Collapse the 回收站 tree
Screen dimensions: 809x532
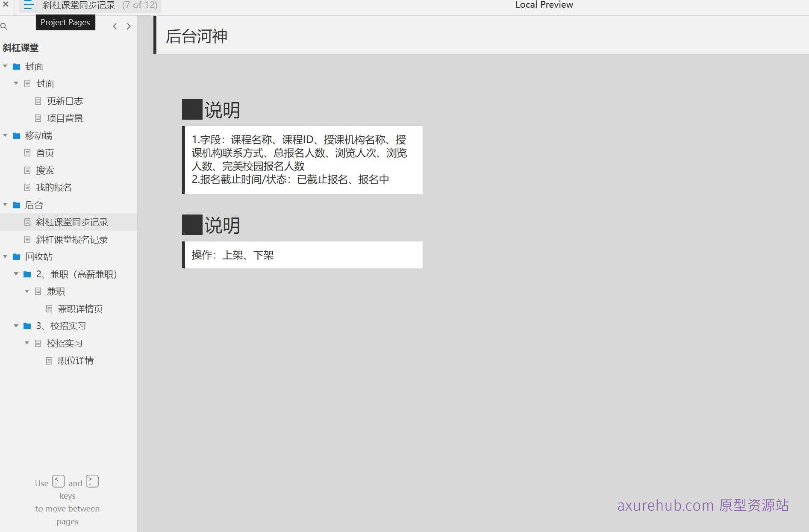tap(5, 256)
